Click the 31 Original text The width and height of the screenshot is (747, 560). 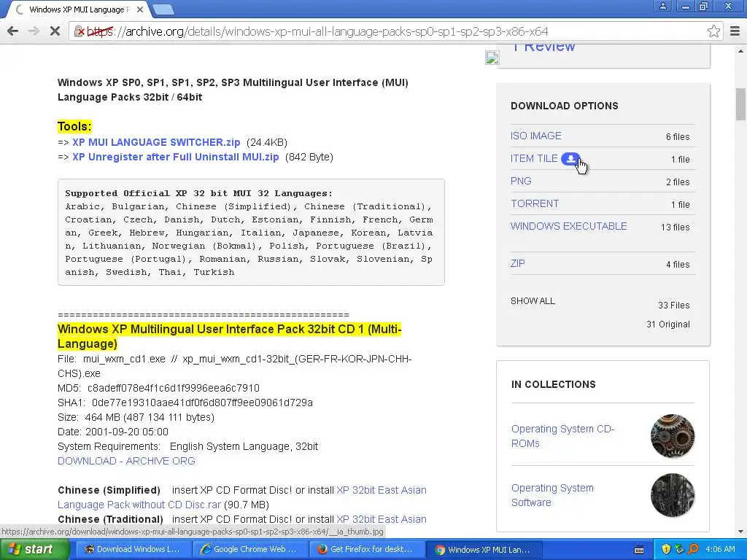pos(668,324)
